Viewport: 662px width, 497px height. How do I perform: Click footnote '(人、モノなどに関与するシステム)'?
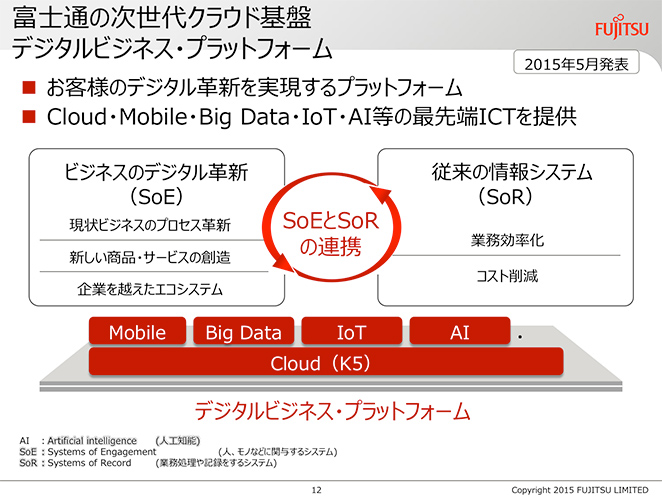[x=278, y=451]
